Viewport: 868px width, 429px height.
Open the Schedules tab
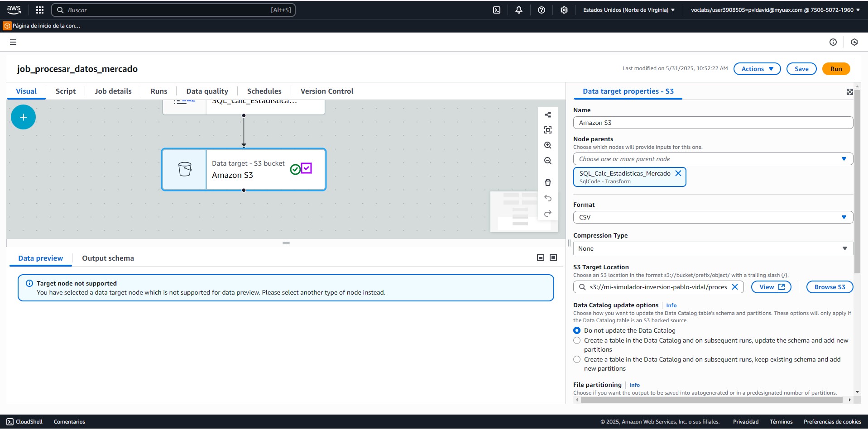click(x=264, y=91)
